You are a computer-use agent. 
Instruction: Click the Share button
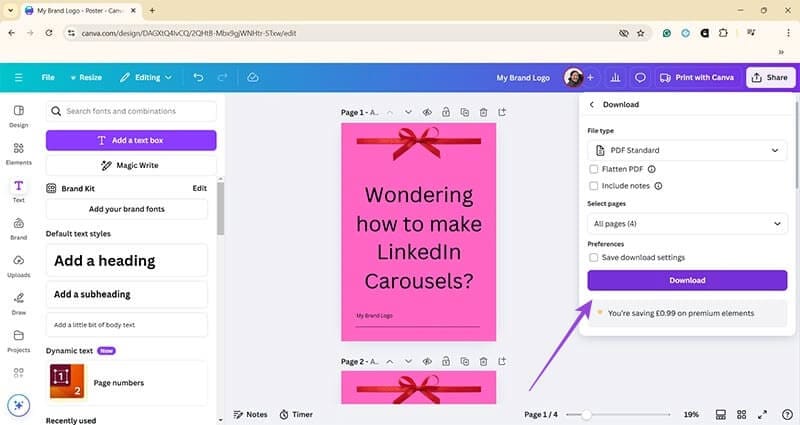[x=770, y=78]
